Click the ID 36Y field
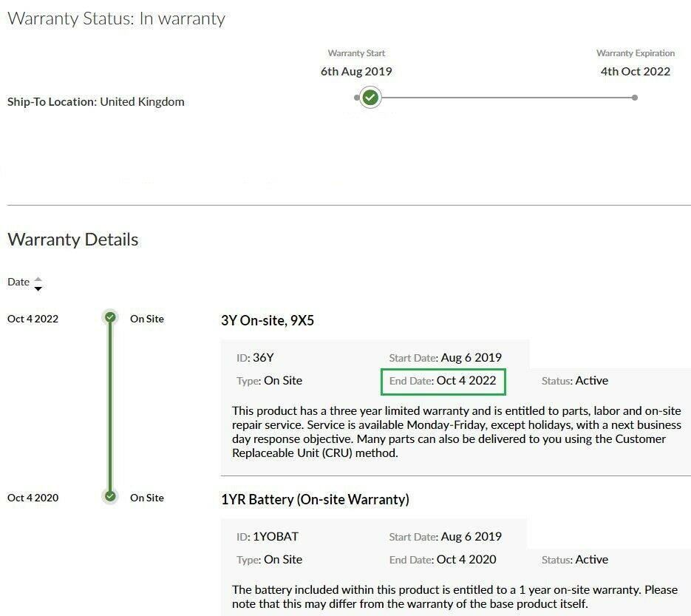The width and height of the screenshot is (691, 616). coord(255,358)
